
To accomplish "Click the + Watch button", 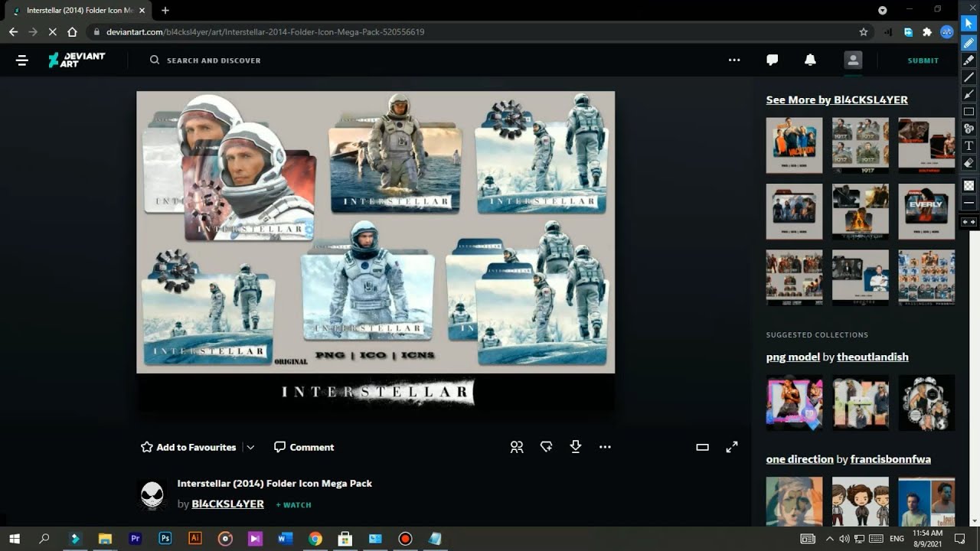I will point(293,505).
